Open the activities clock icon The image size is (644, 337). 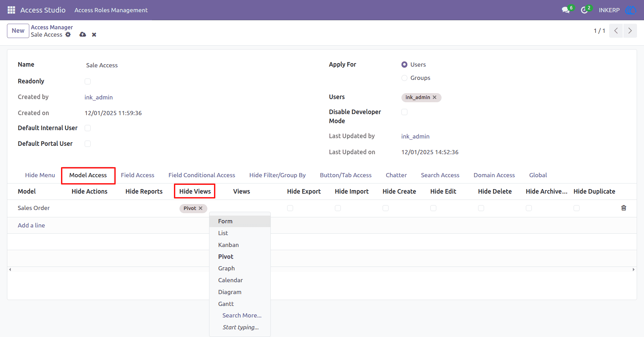pos(584,10)
